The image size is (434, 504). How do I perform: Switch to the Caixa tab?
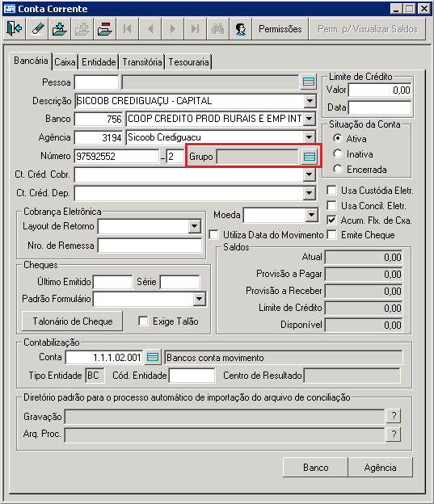65,62
